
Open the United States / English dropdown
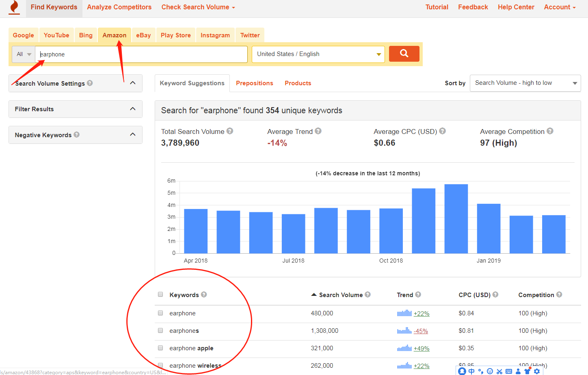click(x=318, y=54)
